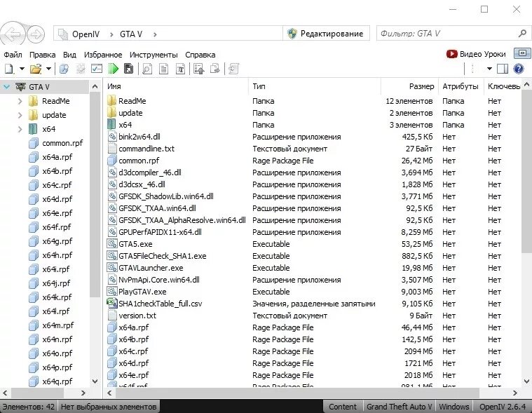This screenshot has height=413, width=532.
Task: Click the New file toolbar icon
Action: [9, 69]
